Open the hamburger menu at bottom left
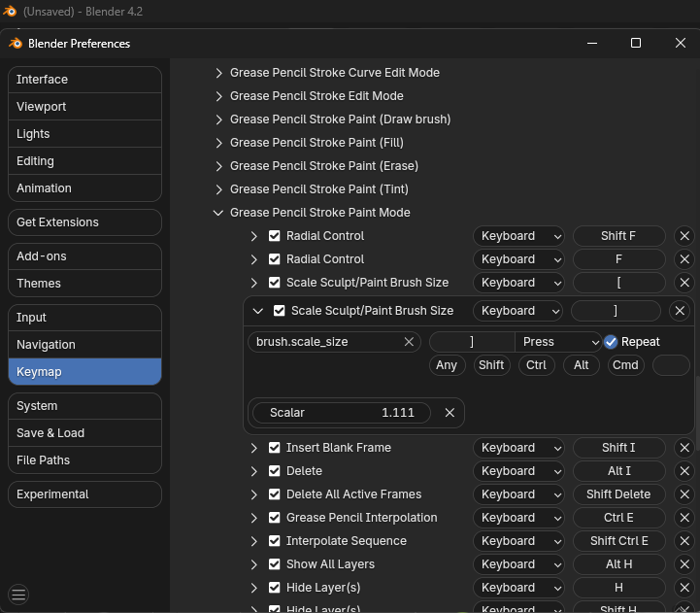 point(18,595)
